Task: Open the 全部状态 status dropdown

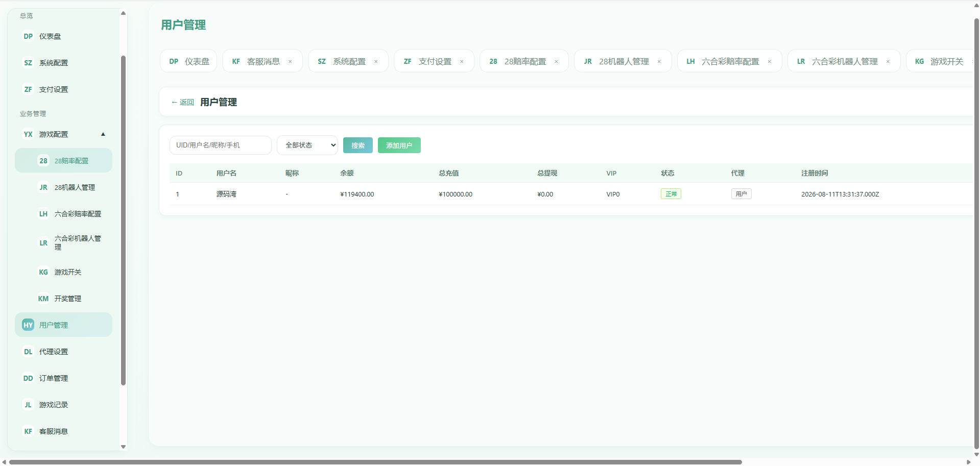Action: (x=307, y=145)
